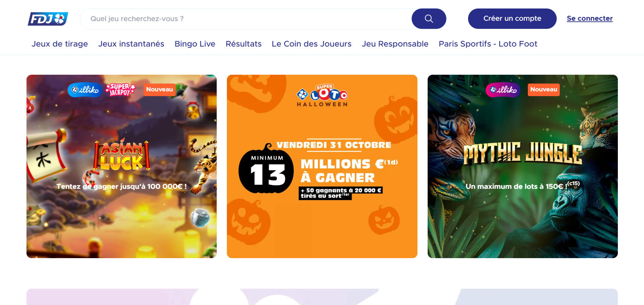
Task: Click the Se connecter link
Action: point(590,19)
